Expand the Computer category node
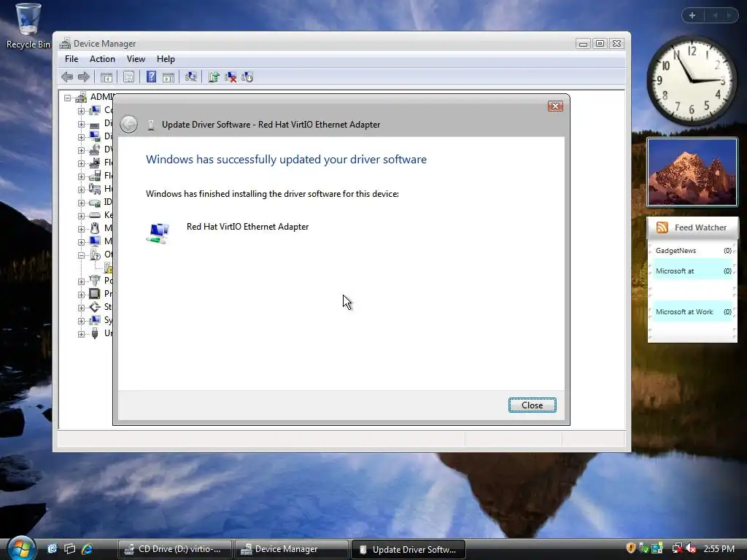The image size is (747, 560). tap(81, 111)
